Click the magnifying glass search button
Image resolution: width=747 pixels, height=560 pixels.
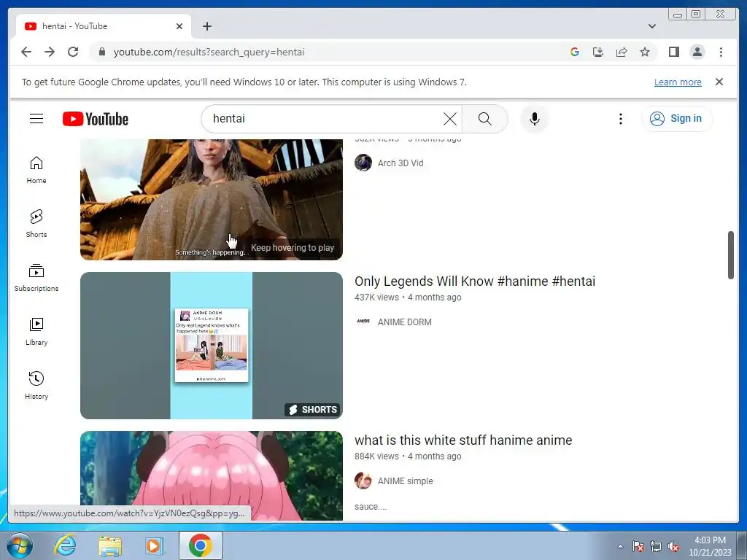[484, 119]
